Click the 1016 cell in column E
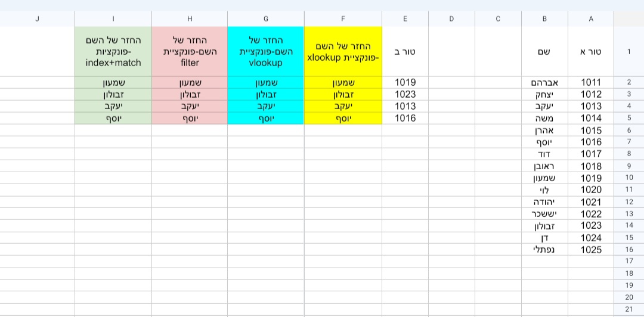644x317 pixels. coord(405,119)
